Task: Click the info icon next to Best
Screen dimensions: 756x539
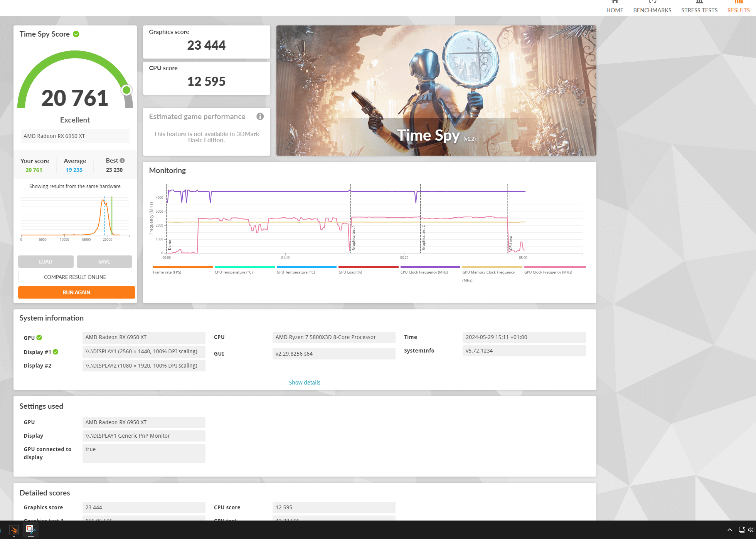Action: (x=122, y=160)
